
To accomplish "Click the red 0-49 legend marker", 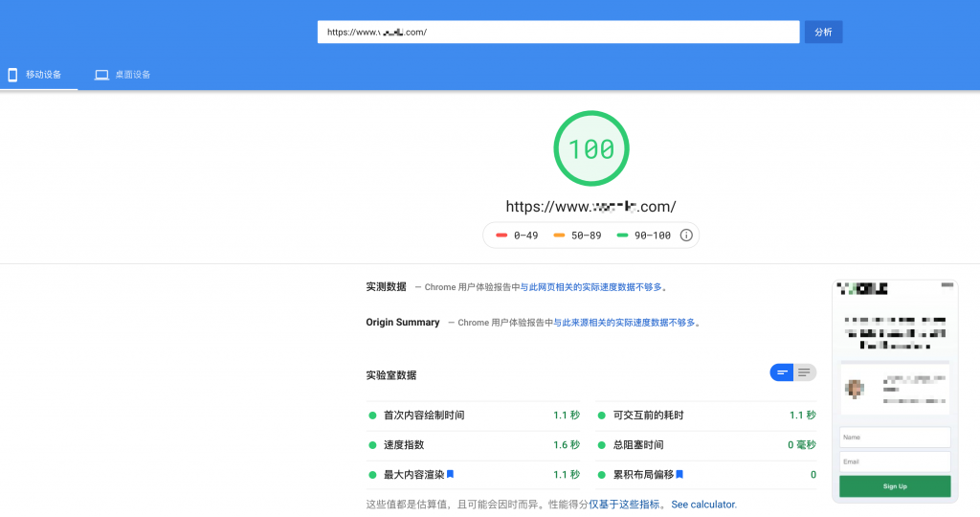I will coord(501,236).
